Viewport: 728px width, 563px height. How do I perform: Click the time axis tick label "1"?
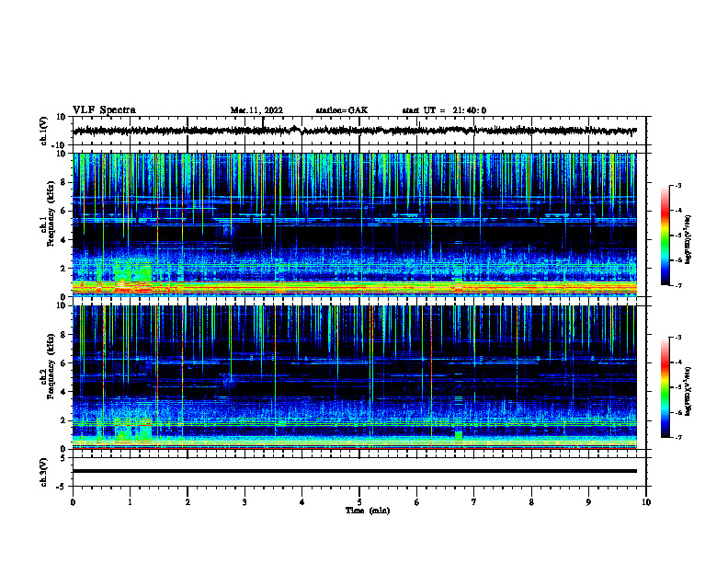[x=130, y=502]
